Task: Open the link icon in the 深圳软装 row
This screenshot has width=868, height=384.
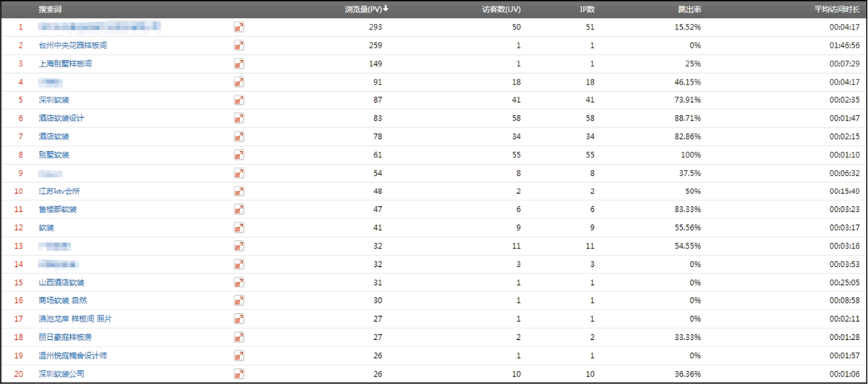Action: click(239, 100)
